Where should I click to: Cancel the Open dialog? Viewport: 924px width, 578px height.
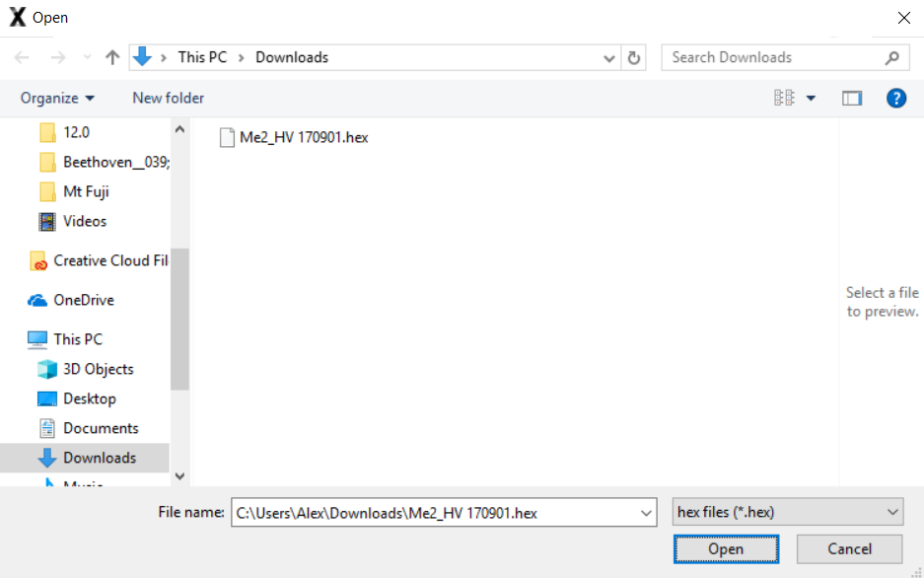[x=849, y=549]
